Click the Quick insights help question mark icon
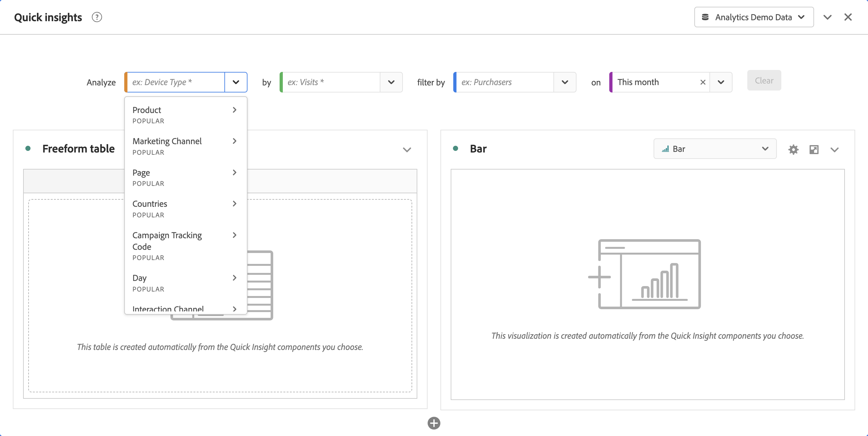Image resolution: width=868 pixels, height=436 pixels. pyautogui.click(x=97, y=17)
